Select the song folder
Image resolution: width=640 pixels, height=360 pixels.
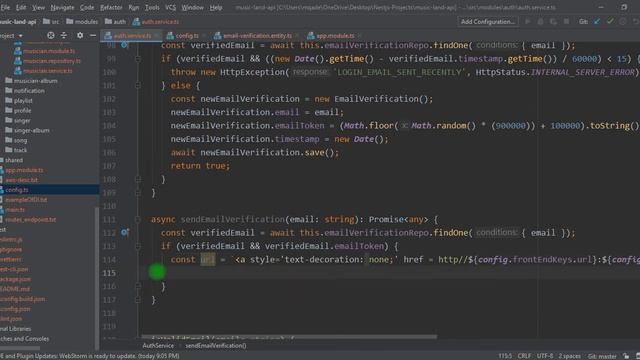point(16,140)
